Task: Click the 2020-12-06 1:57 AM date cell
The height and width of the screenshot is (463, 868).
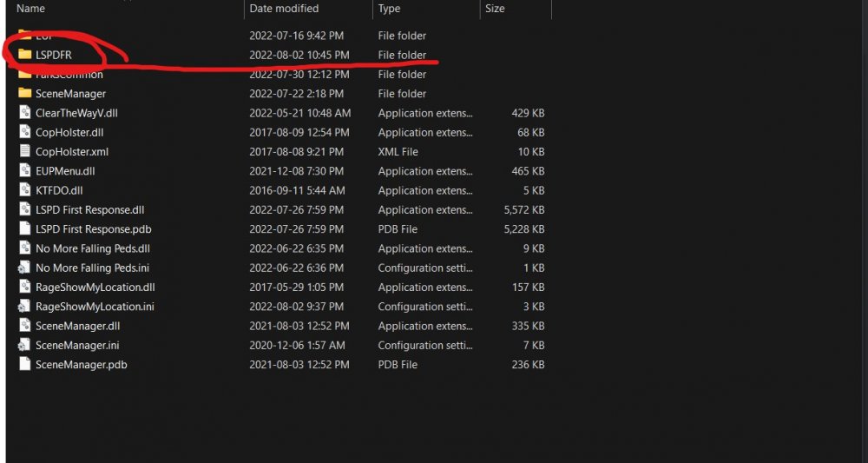Action: coord(297,346)
